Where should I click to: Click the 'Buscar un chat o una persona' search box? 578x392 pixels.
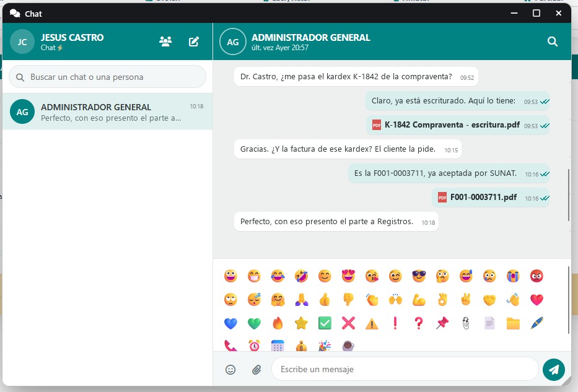[107, 77]
